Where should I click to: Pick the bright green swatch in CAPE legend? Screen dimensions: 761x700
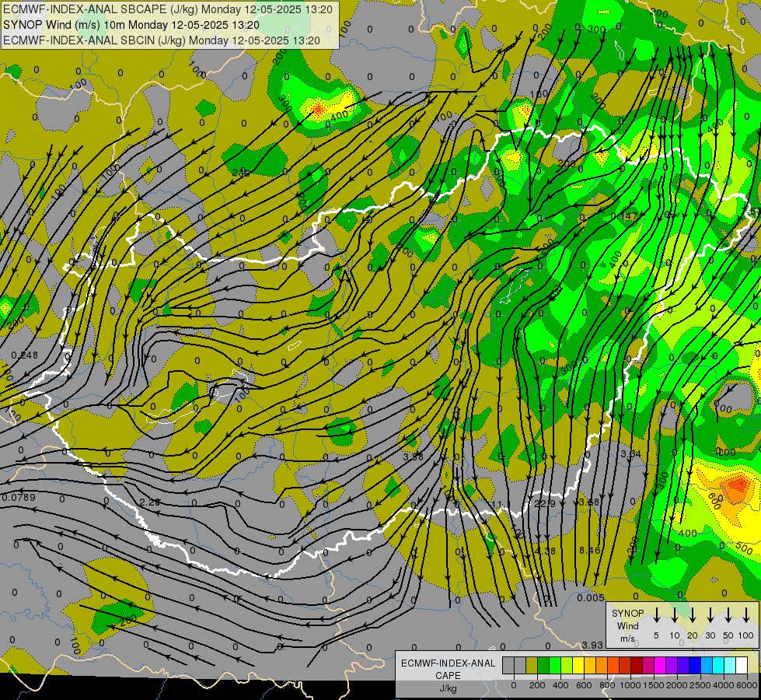pyautogui.click(x=555, y=665)
